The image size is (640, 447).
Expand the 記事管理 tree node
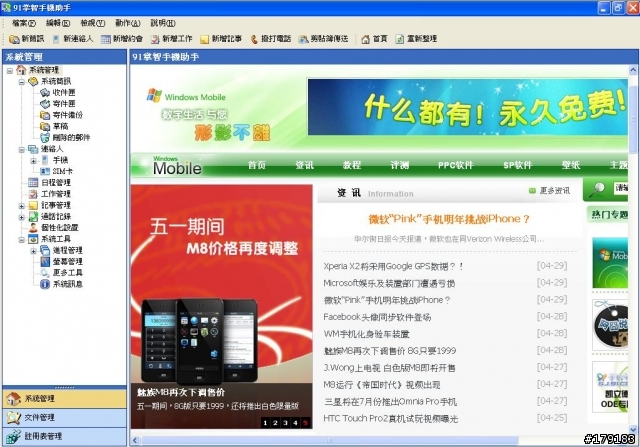(x=22, y=206)
